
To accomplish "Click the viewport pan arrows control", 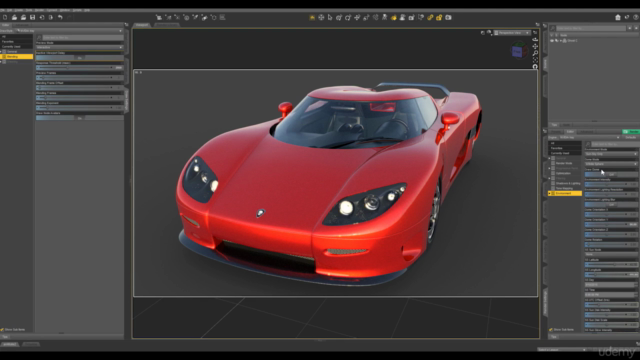I will click(x=535, y=47).
